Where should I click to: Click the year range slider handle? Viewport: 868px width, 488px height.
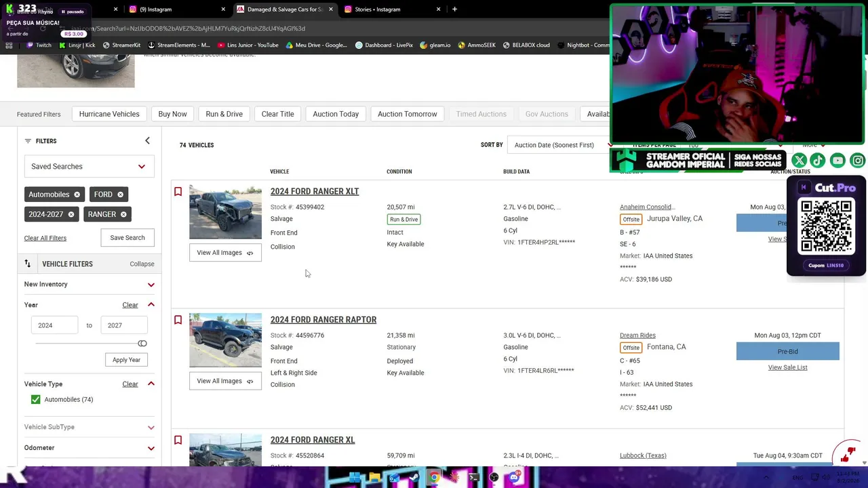point(142,344)
